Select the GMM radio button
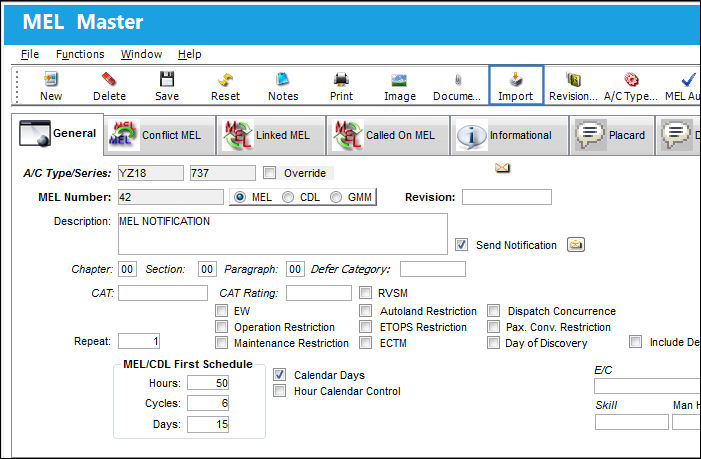This screenshot has height=459, width=701. click(x=336, y=197)
